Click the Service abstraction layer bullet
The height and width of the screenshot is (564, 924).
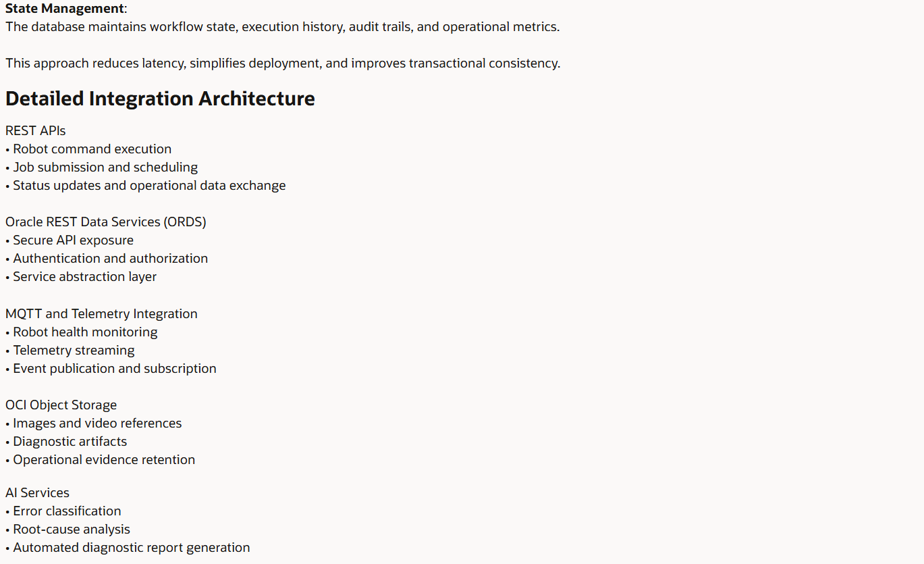click(x=81, y=276)
